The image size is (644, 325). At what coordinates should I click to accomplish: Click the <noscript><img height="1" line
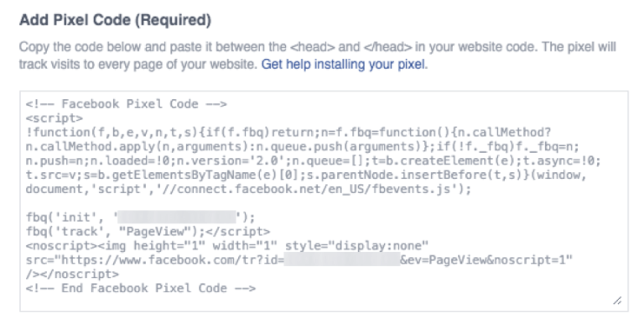point(227,246)
